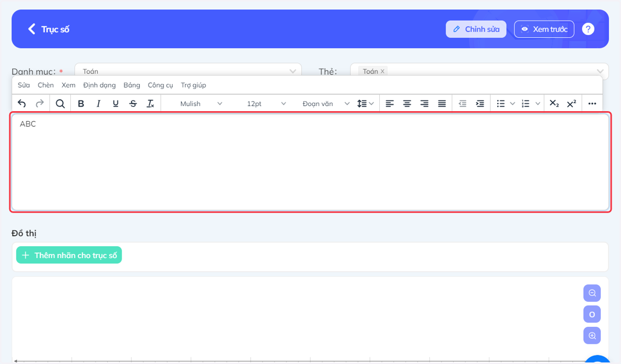Click the Chỉnh sửa button
Image resolution: width=621 pixels, height=364 pixels.
pyautogui.click(x=476, y=29)
